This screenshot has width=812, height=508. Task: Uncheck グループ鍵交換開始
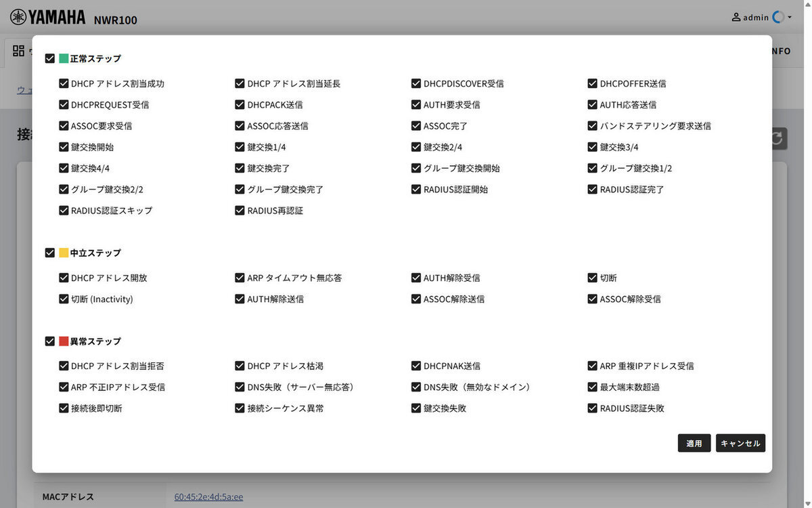pyautogui.click(x=416, y=168)
